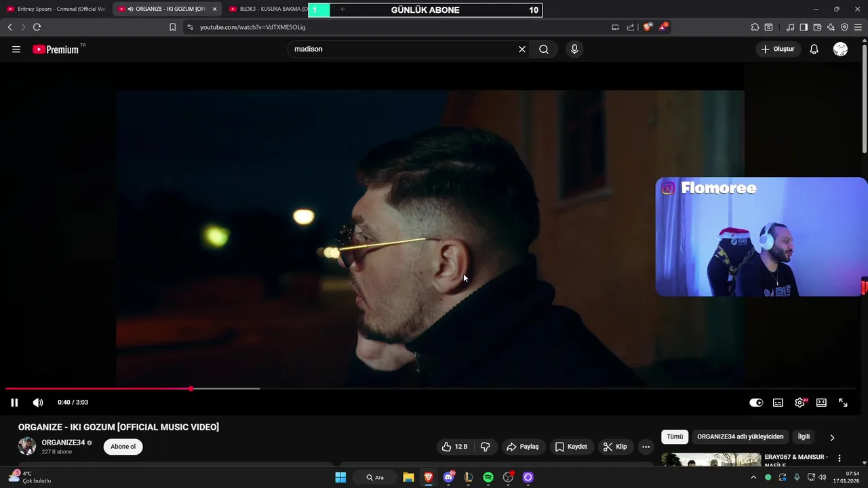Run search with magnifier button
This screenshot has width=868, height=488.
click(x=544, y=49)
